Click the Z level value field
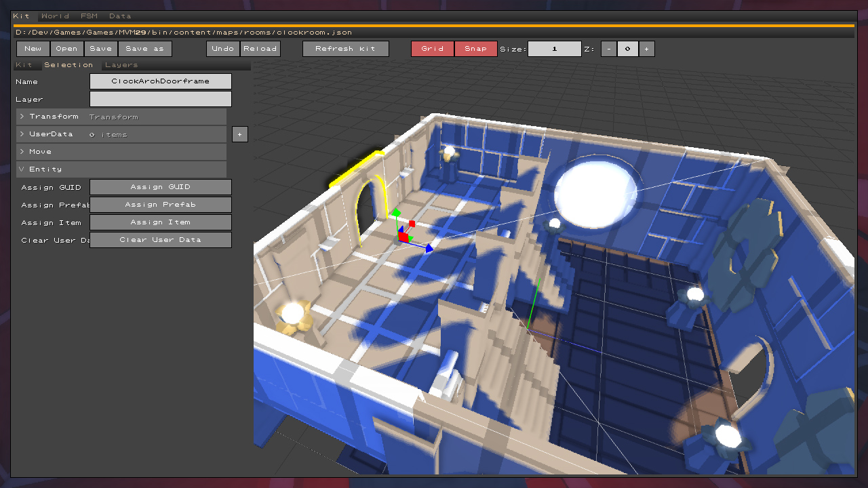The height and width of the screenshot is (488, 868). (627, 49)
